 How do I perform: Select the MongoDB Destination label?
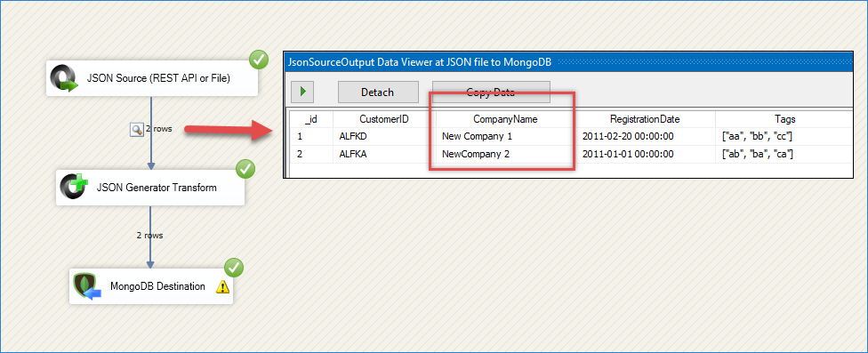(x=157, y=286)
